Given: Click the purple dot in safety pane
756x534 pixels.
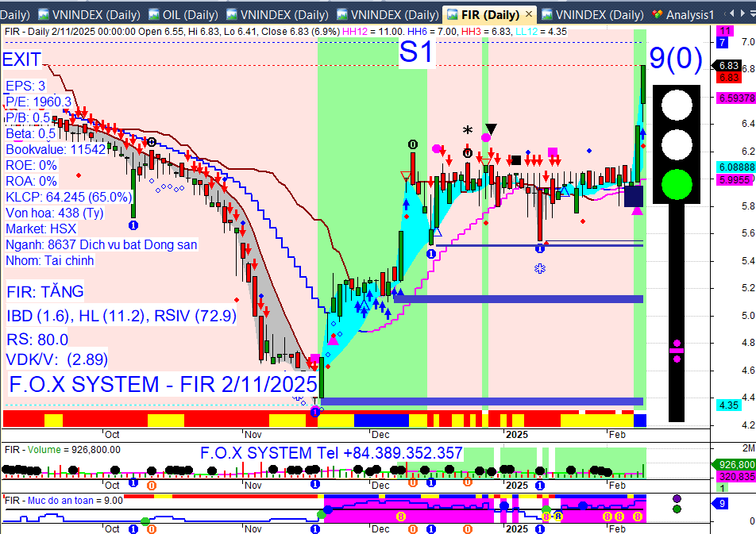Looking at the screenshot, I should [x=677, y=498].
